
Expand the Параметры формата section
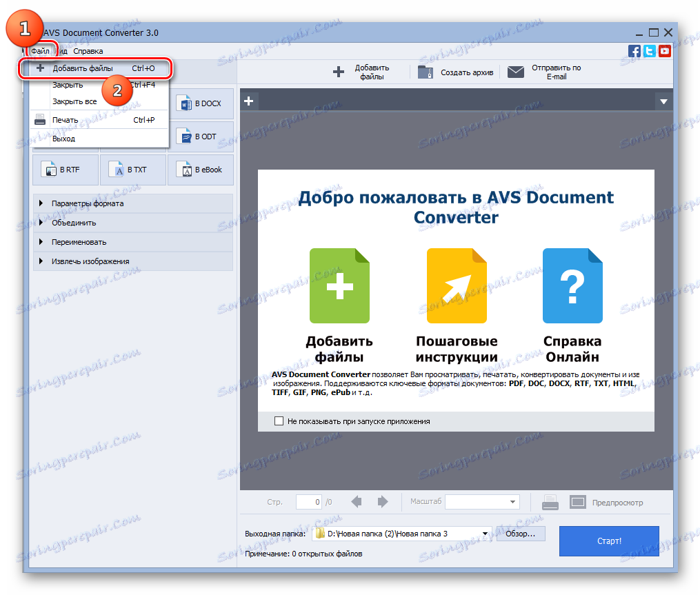pyautogui.click(x=133, y=203)
